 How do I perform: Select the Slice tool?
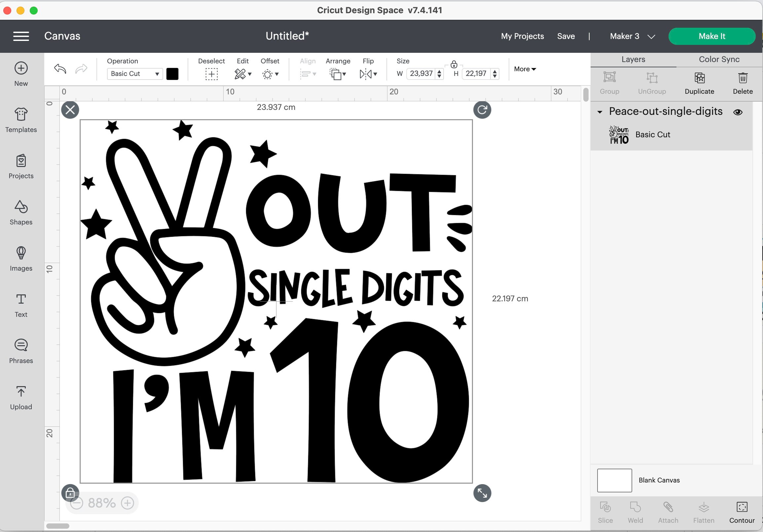coord(605,512)
